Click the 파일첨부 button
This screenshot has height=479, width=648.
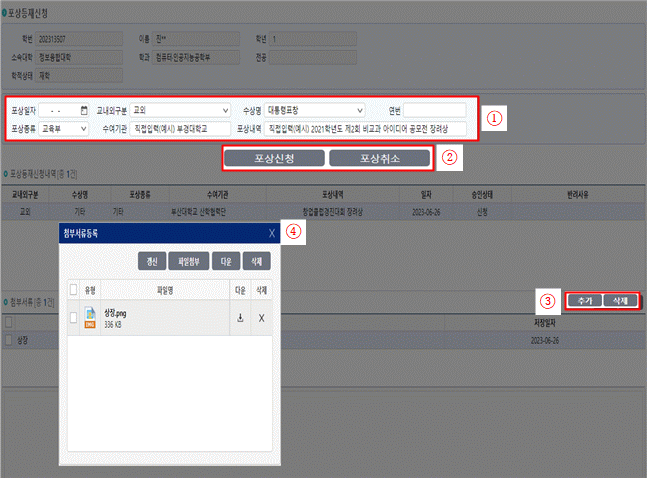[x=190, y=260]
